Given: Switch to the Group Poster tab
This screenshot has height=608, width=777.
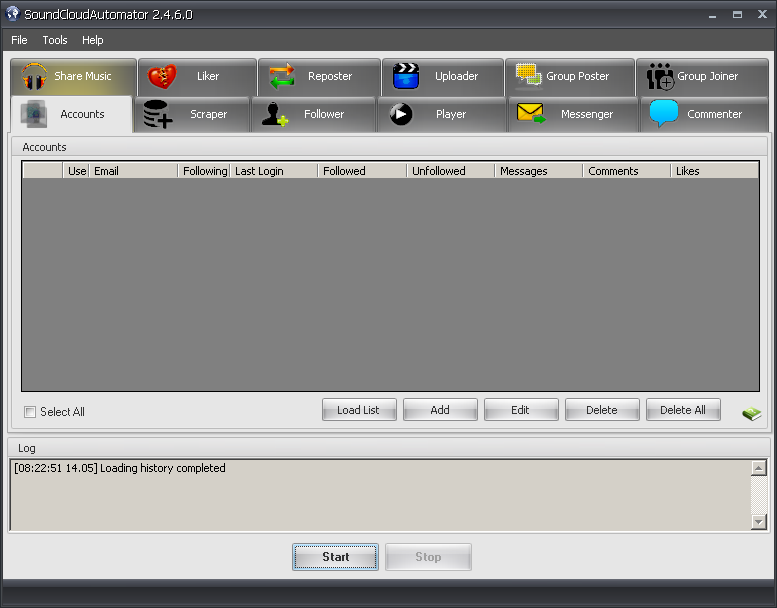Looking at the screenshot, I should 570,77.
